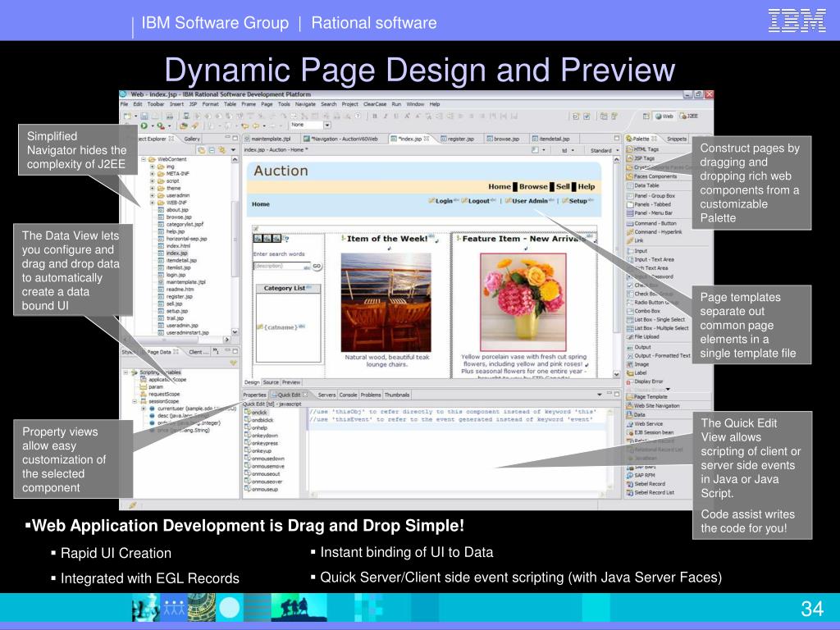The image size is (840, 630).
Task: Select Command - Hyperlink palette component
Action: point(654,232)
